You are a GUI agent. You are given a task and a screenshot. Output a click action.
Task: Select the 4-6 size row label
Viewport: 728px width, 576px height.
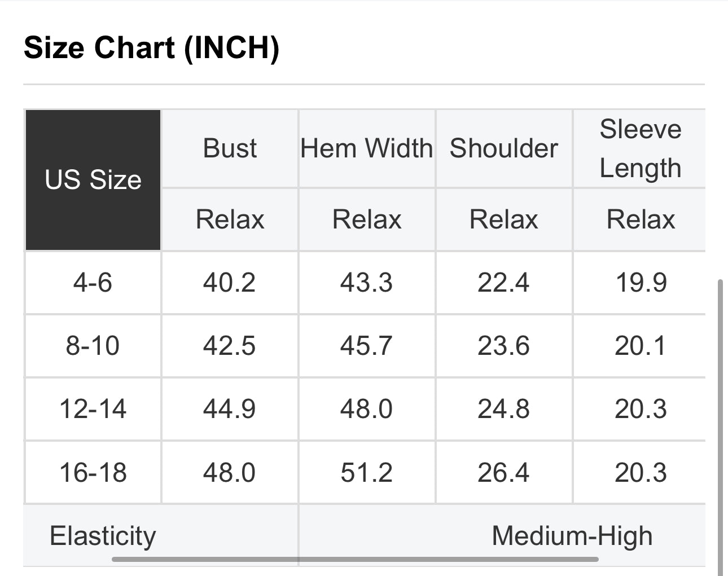tap(93, 283)
